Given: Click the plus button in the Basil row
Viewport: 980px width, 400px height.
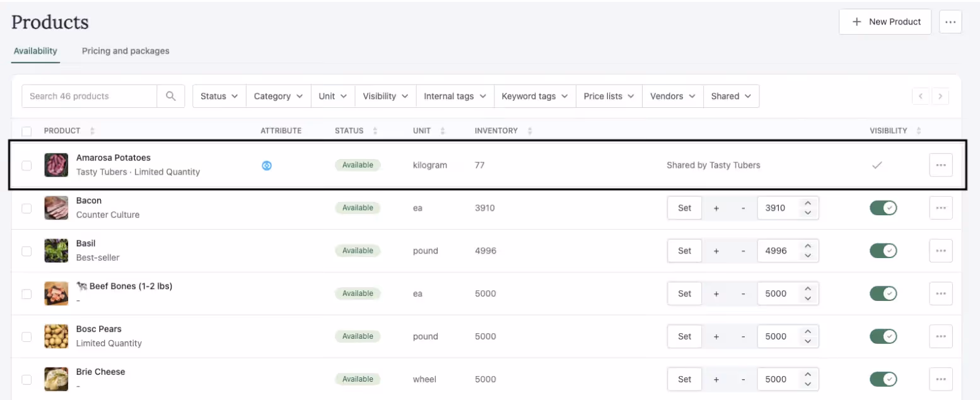Looking at the screenshot, I should click(716, 250).
